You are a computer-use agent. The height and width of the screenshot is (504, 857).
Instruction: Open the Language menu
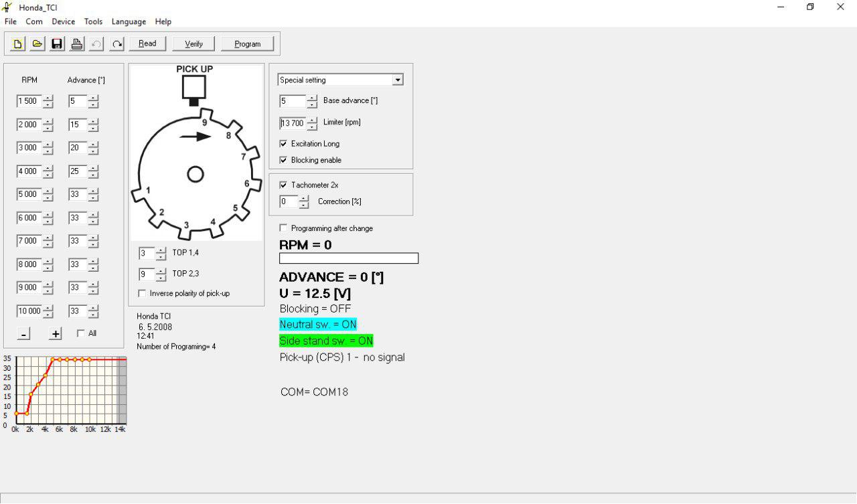tap(129, 21)
